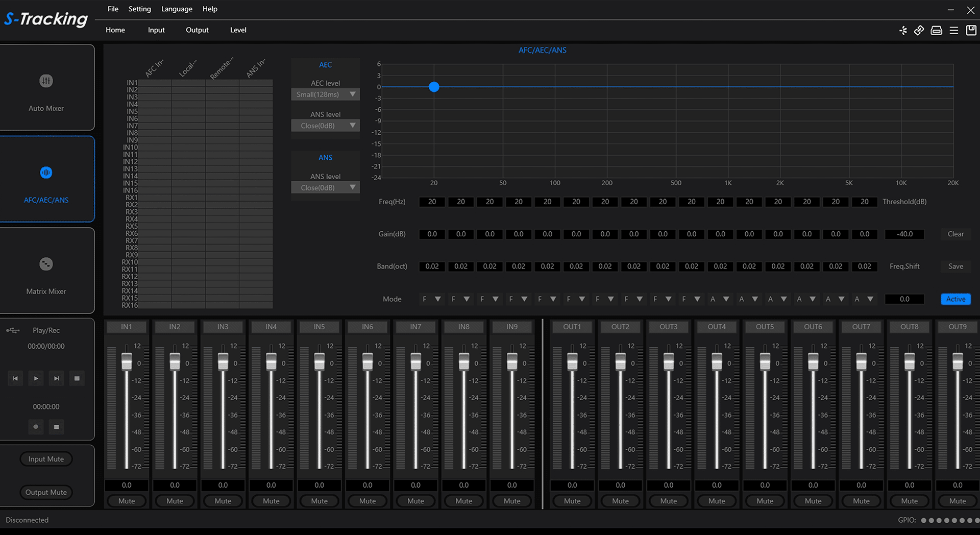980x535 pixels.
Task: Click the blue Active button
Action: 955,299
